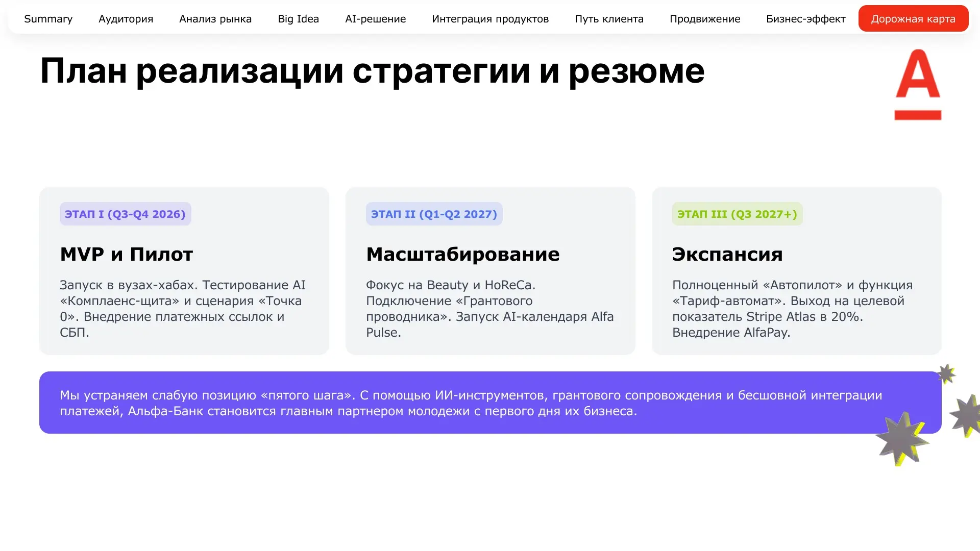Click the ЭТАП II (Q1-Q2 2027) badge
The height and width of the screenshot is (551, 980).
coord(434,214)
